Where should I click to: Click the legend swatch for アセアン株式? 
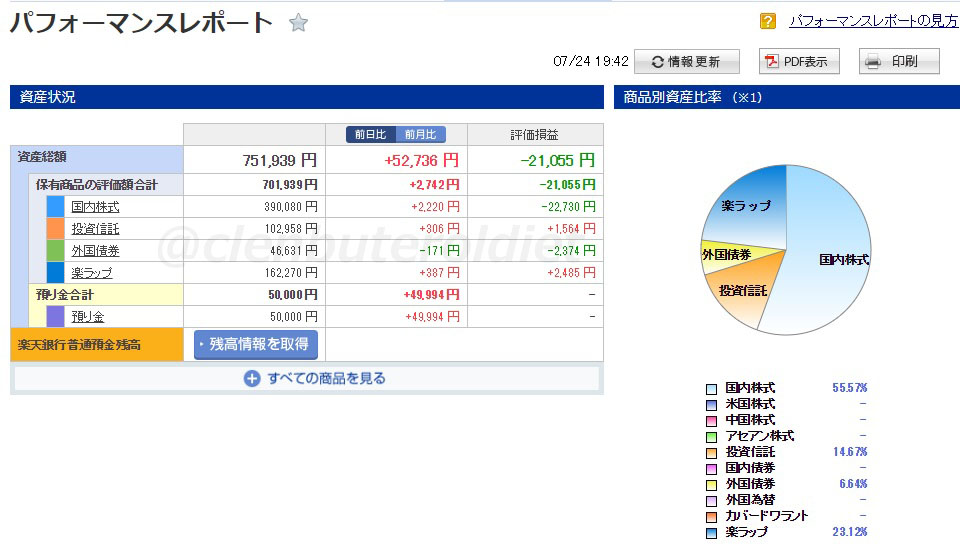pyautogui.click(x=711, y=437)
